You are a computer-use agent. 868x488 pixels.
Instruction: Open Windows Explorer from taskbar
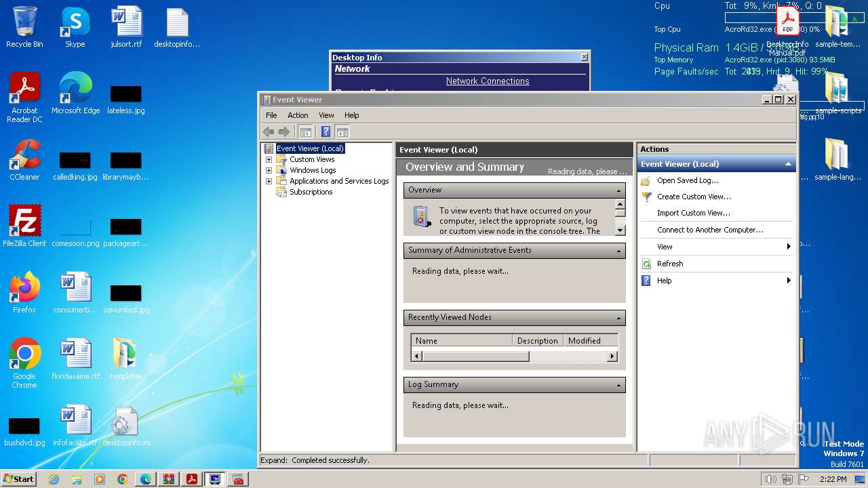click(x=77, y=479)
